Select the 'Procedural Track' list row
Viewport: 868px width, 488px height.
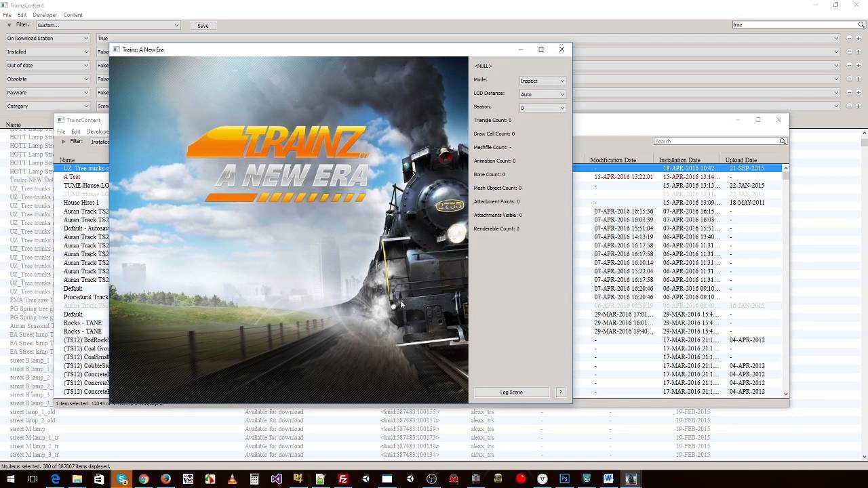[85, 297]
